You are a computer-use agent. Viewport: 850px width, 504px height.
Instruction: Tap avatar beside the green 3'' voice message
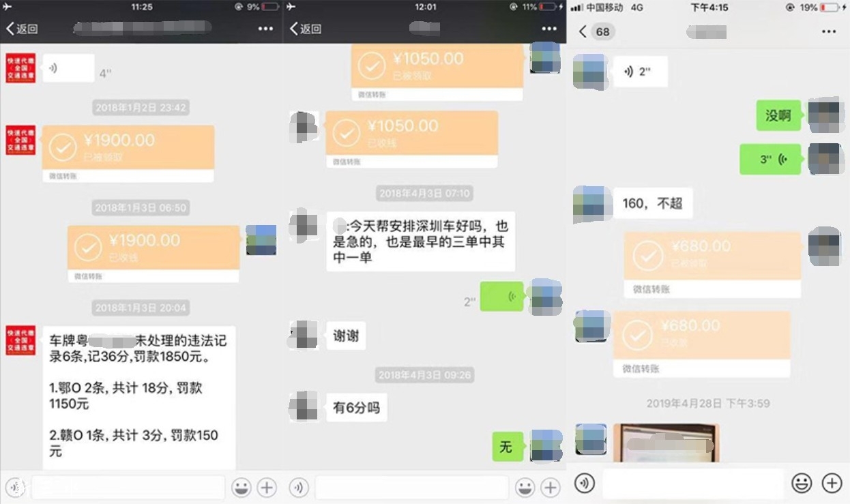(825, 159)
